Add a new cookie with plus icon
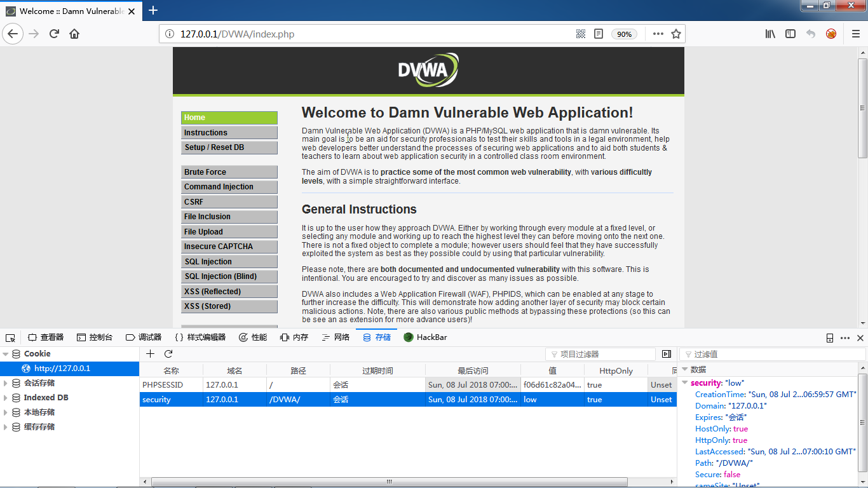The image size is (868, 488). click(x=151, y=354)
